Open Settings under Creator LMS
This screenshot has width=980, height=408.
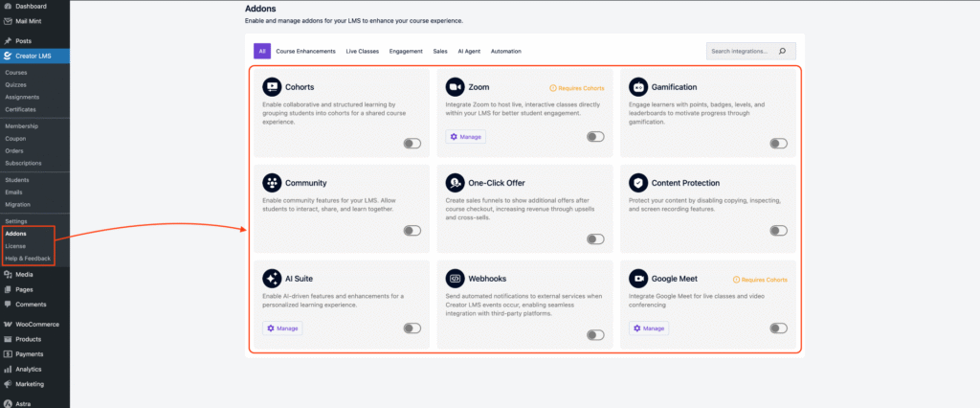(16, 221)
